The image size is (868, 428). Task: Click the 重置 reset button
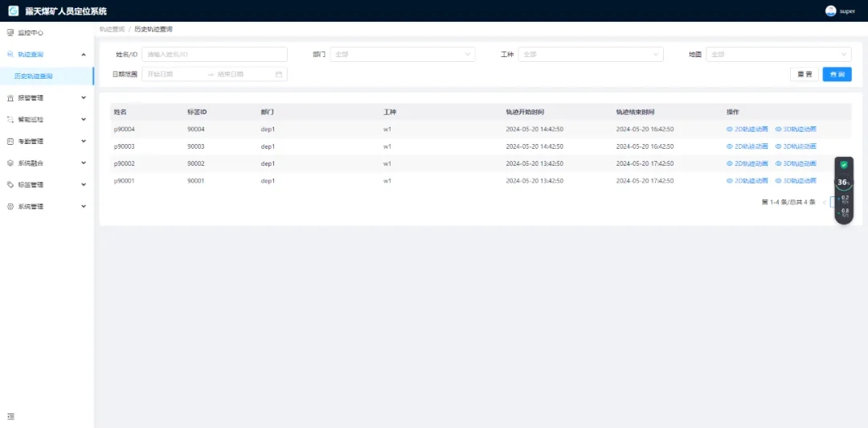(x=805, y=74)
